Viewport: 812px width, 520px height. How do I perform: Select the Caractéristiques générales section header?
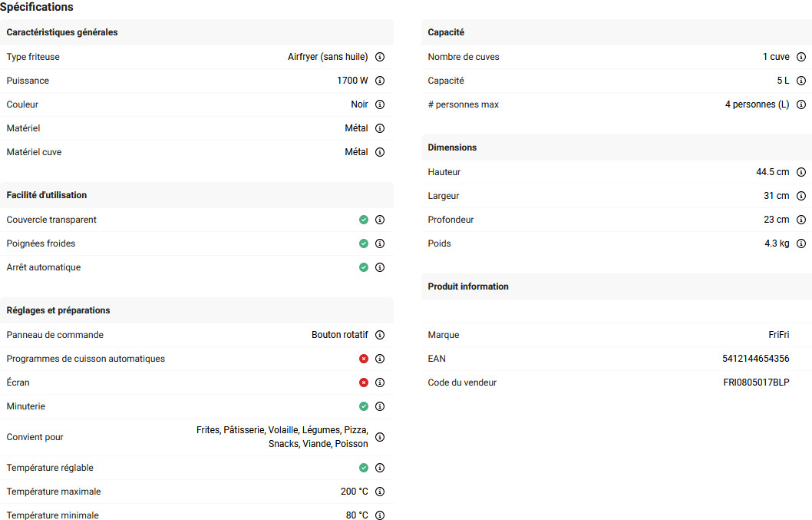coord(62,32)
